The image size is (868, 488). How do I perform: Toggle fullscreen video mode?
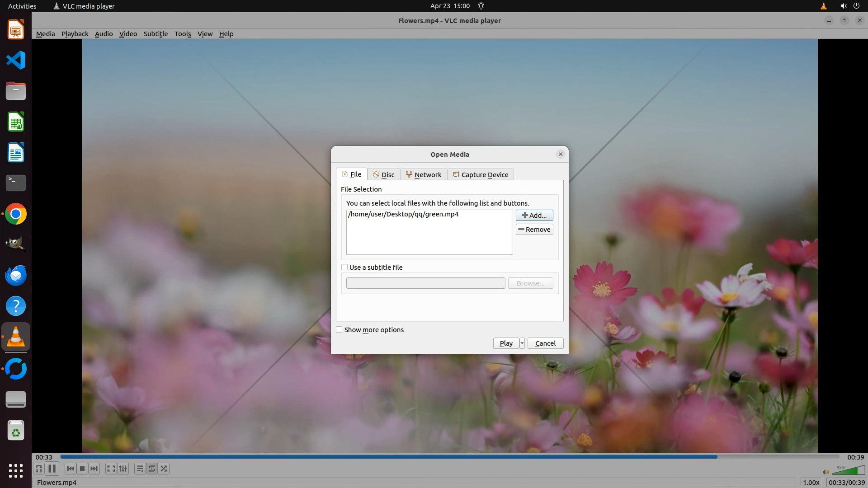pos(111,469)
